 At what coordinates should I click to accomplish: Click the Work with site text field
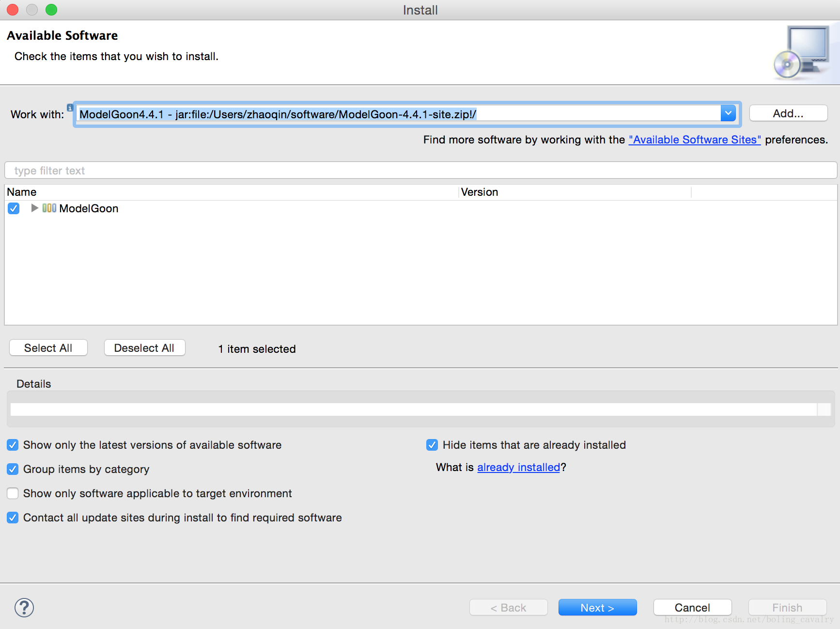click(x=398, y=114)
